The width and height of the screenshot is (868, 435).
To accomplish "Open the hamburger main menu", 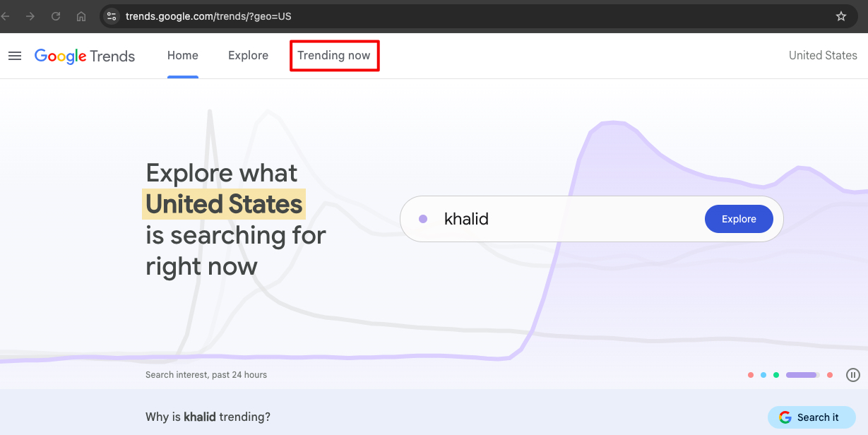I will click(x=15, y=56).
